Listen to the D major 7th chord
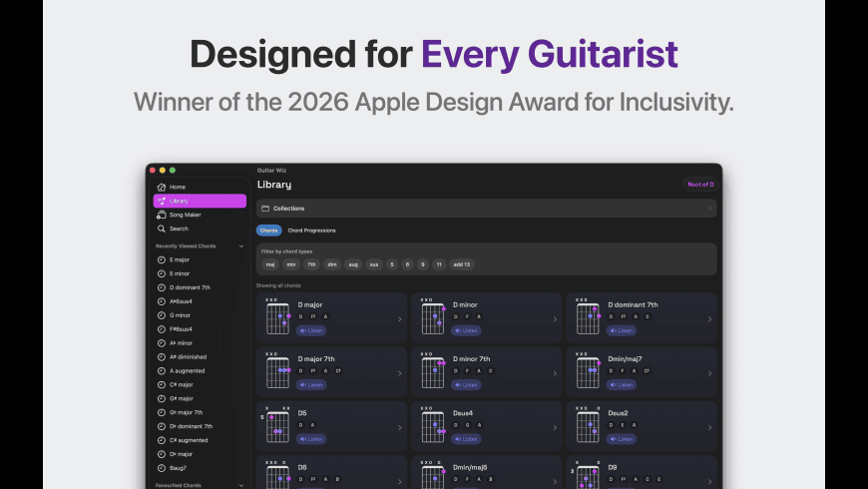The height and width of the screenshot is (489, 868). (311, 385)
